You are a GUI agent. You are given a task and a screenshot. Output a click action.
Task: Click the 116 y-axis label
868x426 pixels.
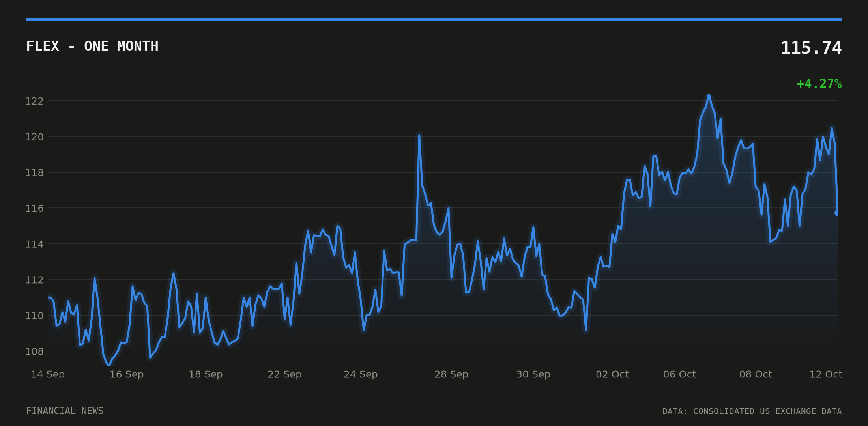(34, 209)
